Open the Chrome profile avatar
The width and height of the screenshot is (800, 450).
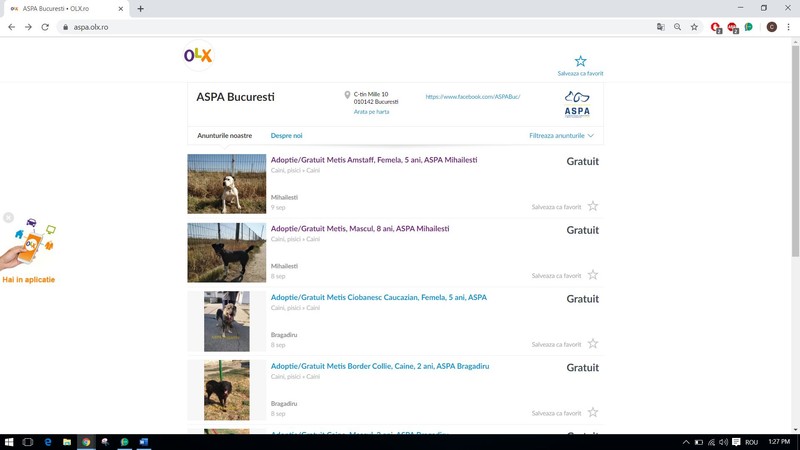[x=771, y=27]
